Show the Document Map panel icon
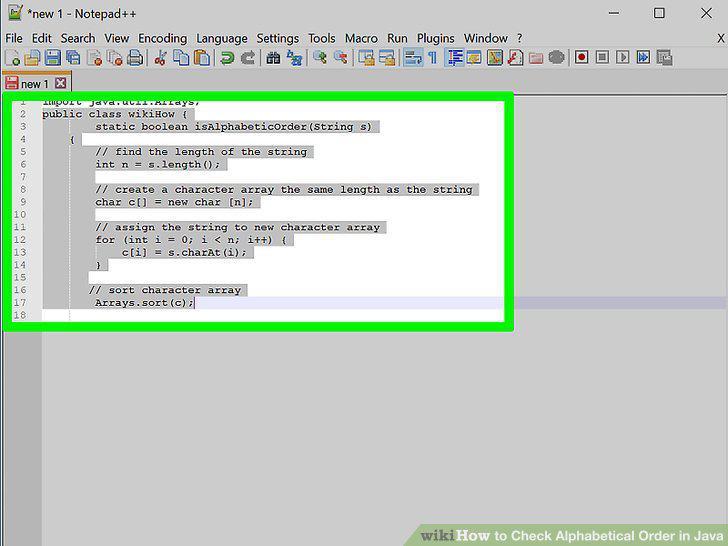The width and height of the screenshot is (728, 546). [x=495, y=58]
